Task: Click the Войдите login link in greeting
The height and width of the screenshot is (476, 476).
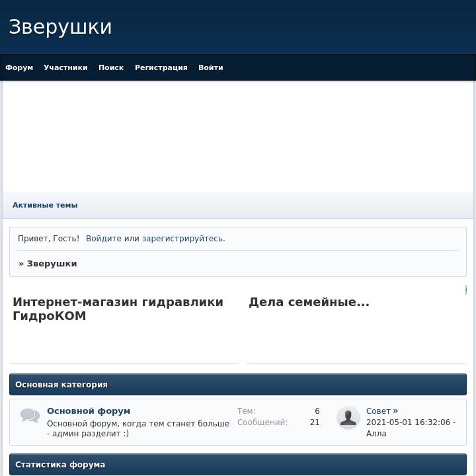Action: coord(104,239)
